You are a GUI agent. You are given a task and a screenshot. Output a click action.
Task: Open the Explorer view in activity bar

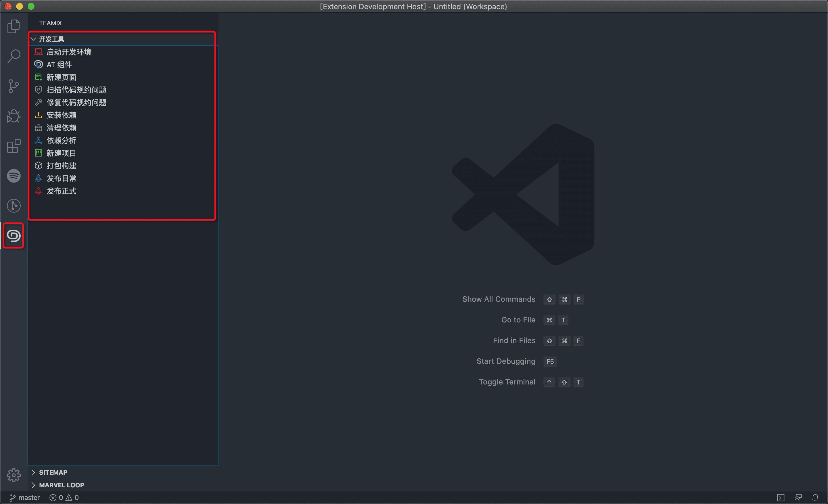(x=14, y=26)
